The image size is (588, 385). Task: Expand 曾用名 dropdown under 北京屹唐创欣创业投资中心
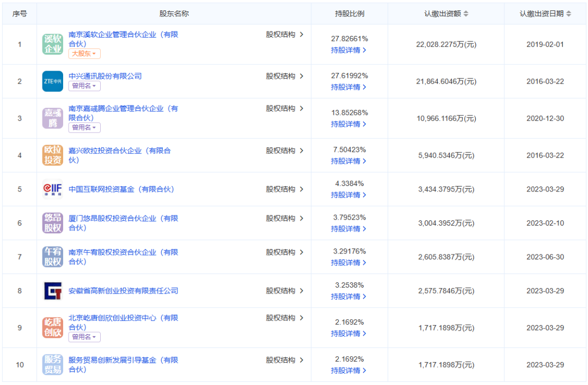pos(84,337)
